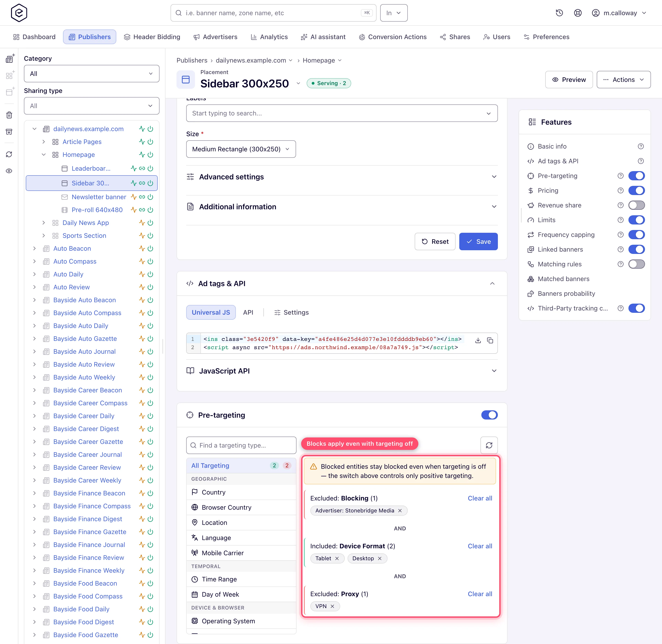Remove the Tablet device format chip
The width and height of the screenshot is (662, 644).
[x=337, y=558]
